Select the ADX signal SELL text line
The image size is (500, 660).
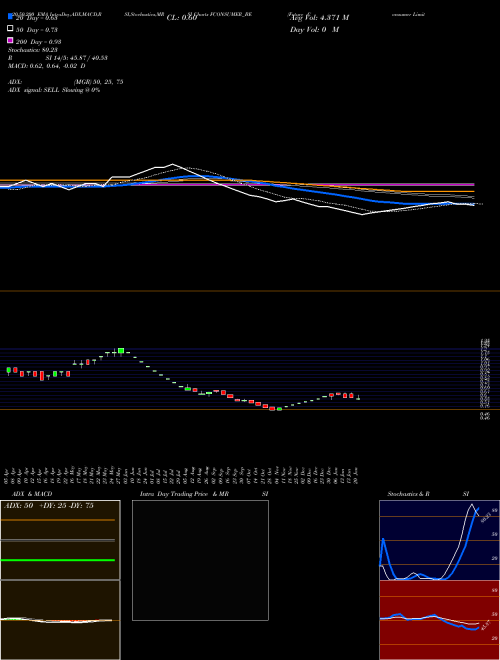[54, 90]
